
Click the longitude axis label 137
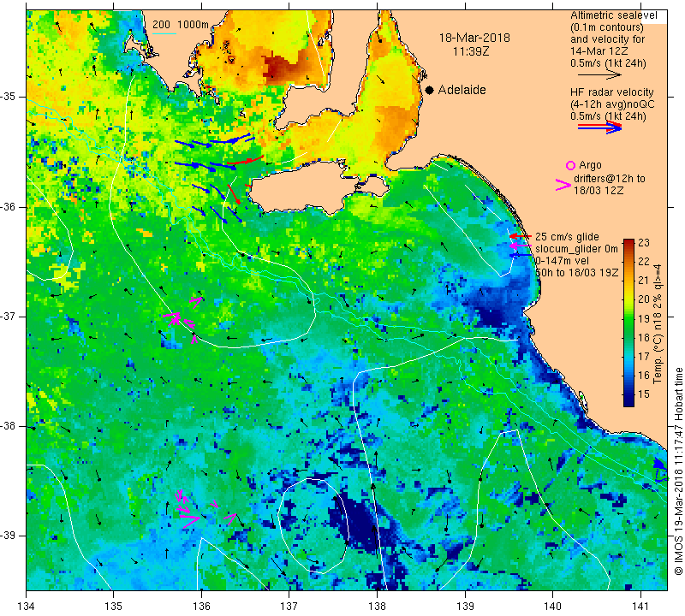[289, 607]
